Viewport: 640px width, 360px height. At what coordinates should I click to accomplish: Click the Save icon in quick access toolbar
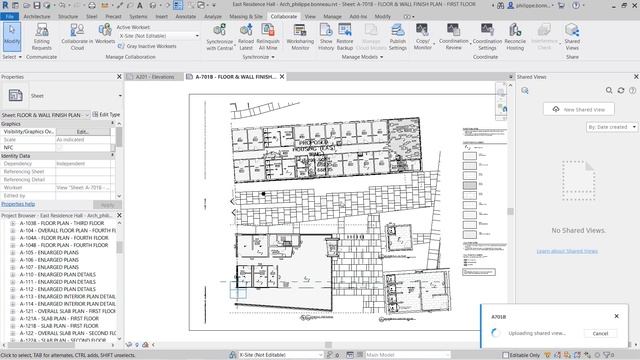click(x=37, y=5)
